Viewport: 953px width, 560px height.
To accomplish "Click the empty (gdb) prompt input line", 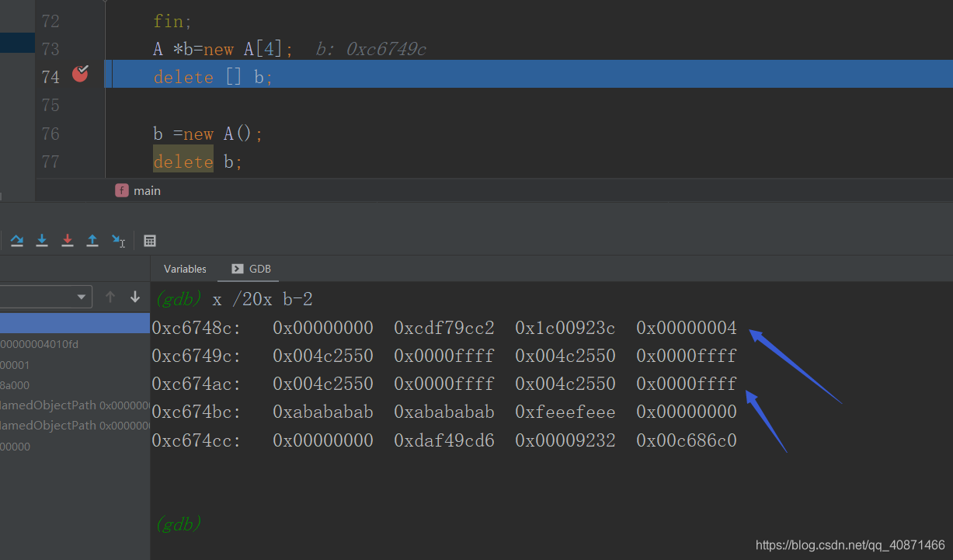I will tap(551, 523).
